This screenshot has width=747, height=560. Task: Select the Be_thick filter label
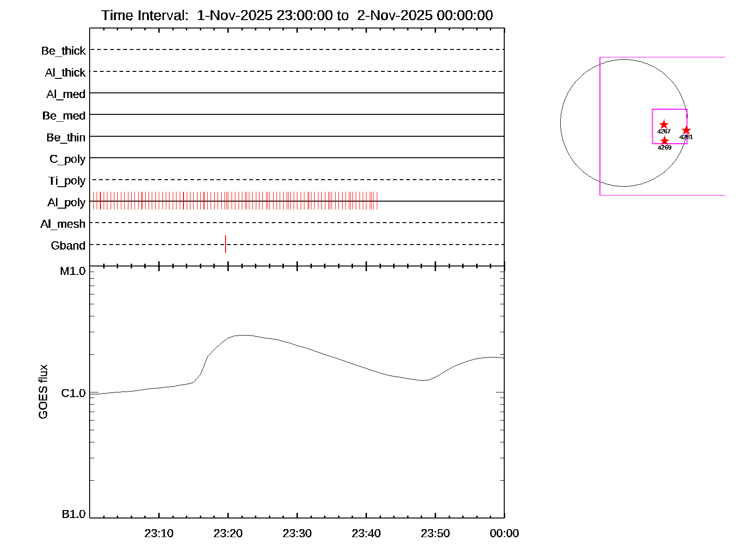pos(63,51)
